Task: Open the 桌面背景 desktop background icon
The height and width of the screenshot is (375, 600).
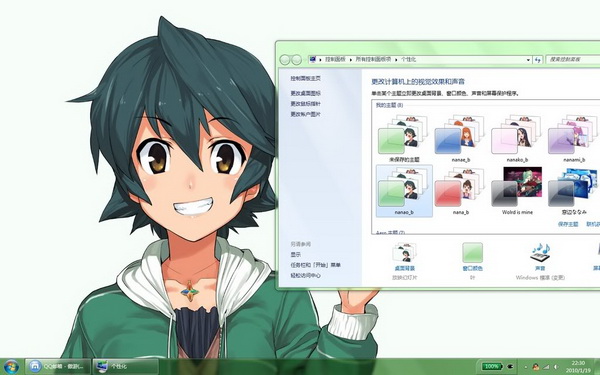Action: pyautogui.click(x=404, y=257)
